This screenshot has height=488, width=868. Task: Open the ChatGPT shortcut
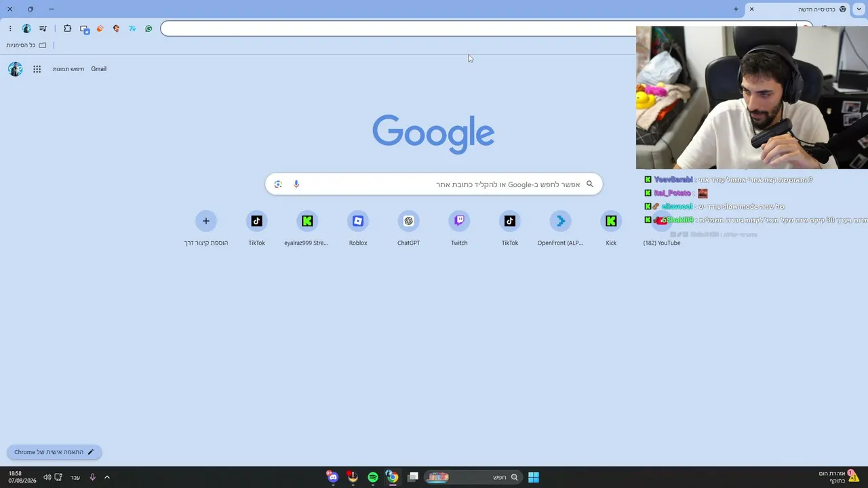point(408,228)
